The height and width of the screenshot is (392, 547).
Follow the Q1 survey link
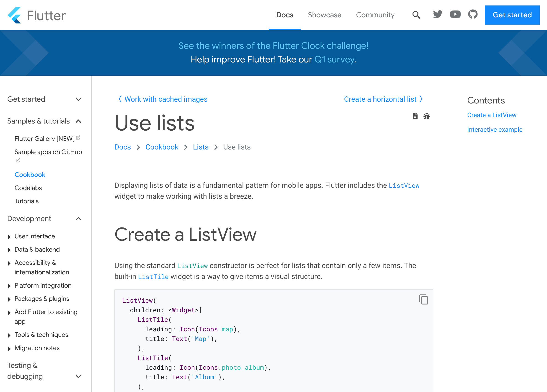(x=334, y=59)
